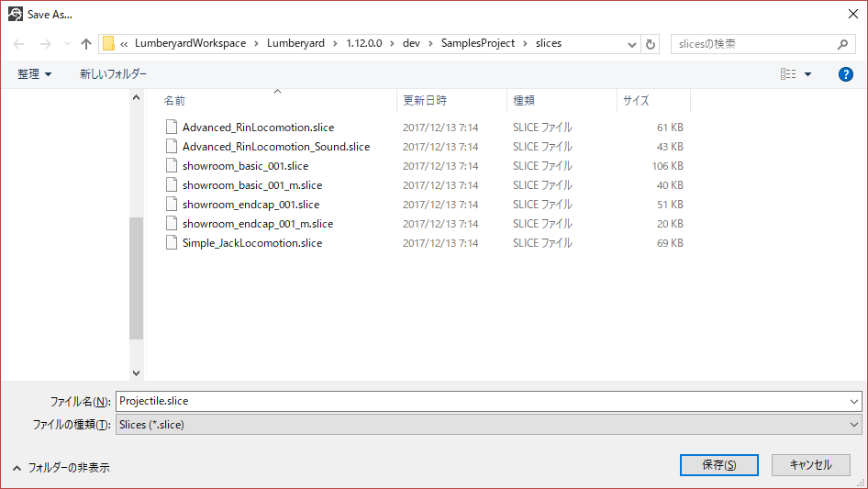Expand hidden path chevrons in address bar
The image size is (868, 489).
click(x=124, y=44)
